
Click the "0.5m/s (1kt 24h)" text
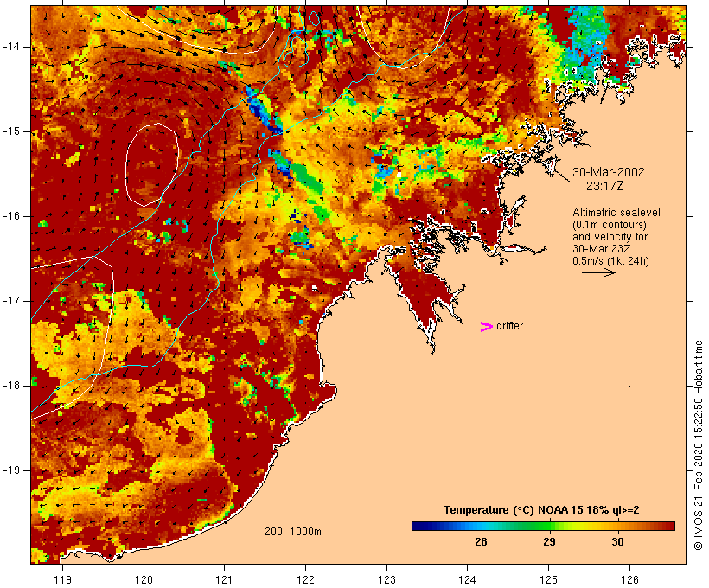coord(610,261)
